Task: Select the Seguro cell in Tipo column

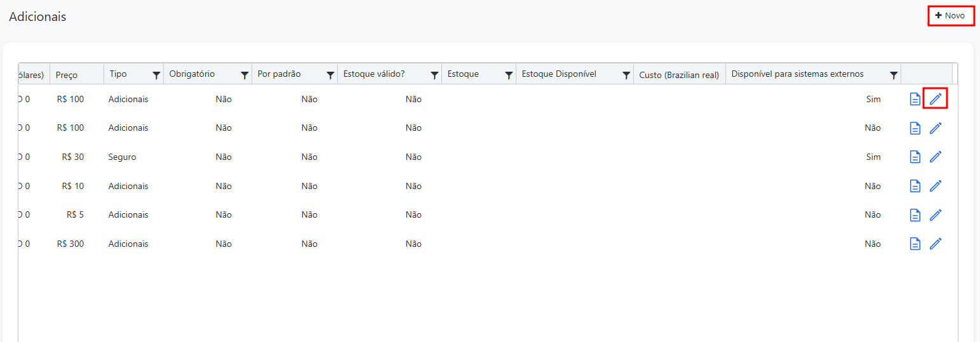Action: tap(122, 157)
